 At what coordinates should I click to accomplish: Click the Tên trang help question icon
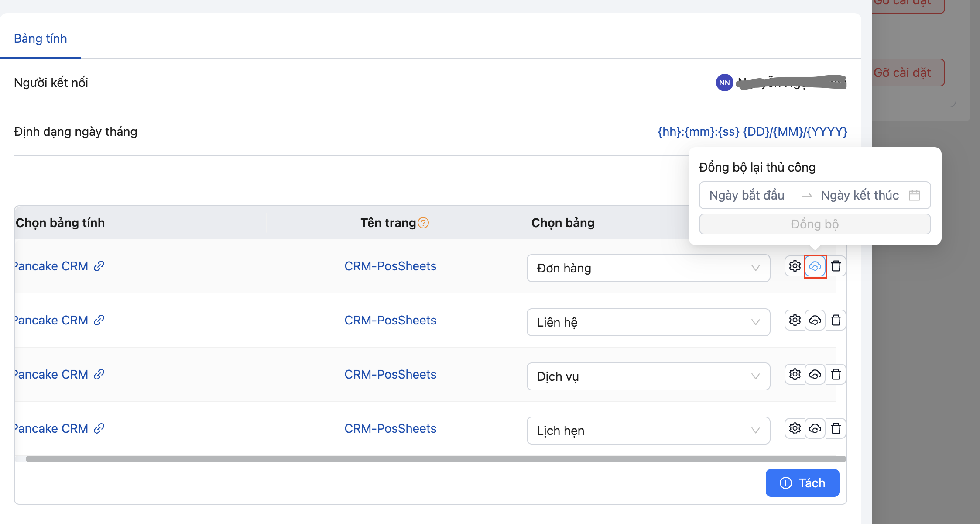pyautogui.click(x=423, y=223)
